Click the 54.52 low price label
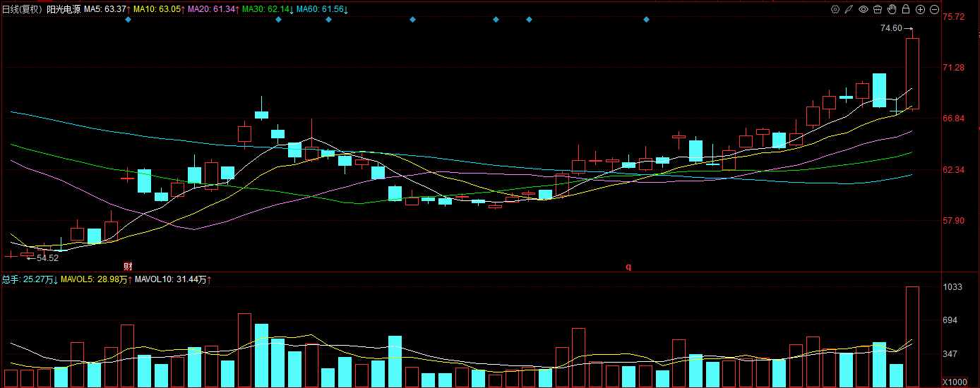This screenshot has height=388, width=980. click(47, 258)
